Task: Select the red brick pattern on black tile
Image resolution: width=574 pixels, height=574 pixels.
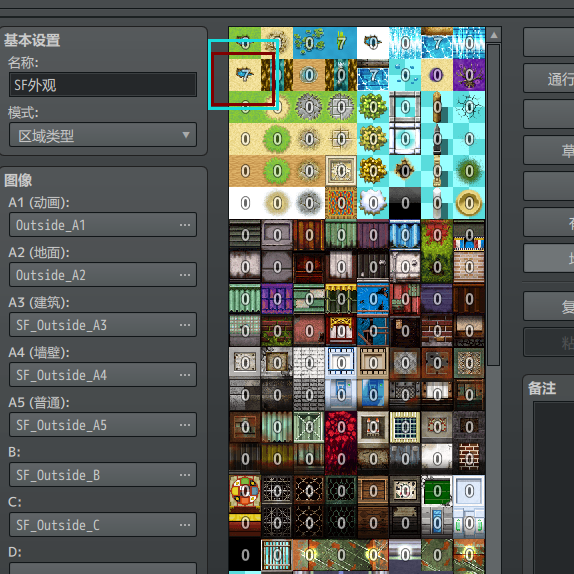Action: (469, 459)
